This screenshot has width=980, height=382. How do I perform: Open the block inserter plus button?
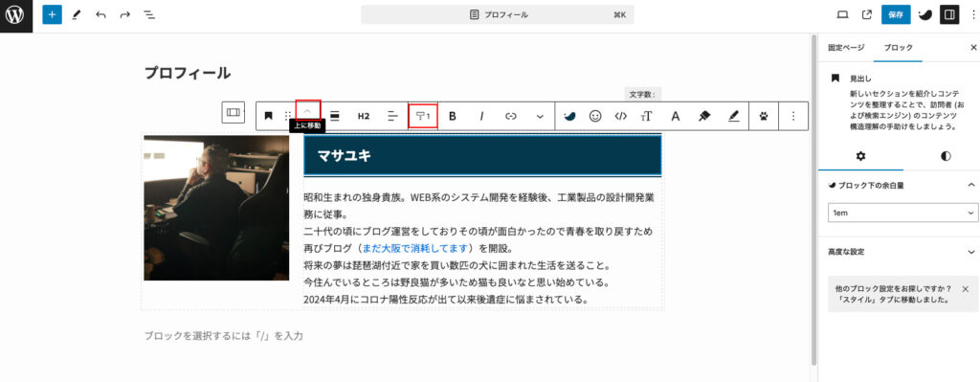point(52,14)
